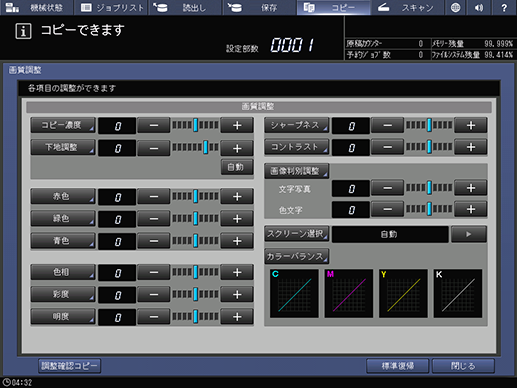
Task: Increase 緑色 with the plus button
Action: [237, 219]
